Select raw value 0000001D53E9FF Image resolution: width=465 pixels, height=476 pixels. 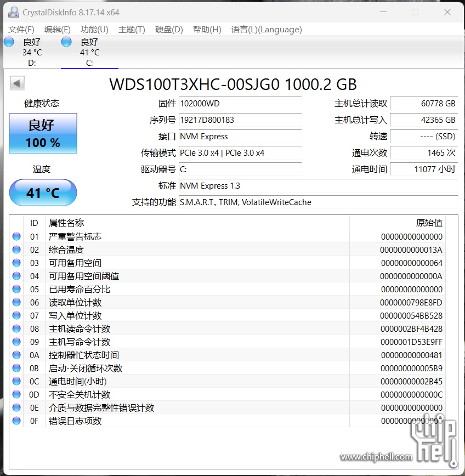click(411, 342)
